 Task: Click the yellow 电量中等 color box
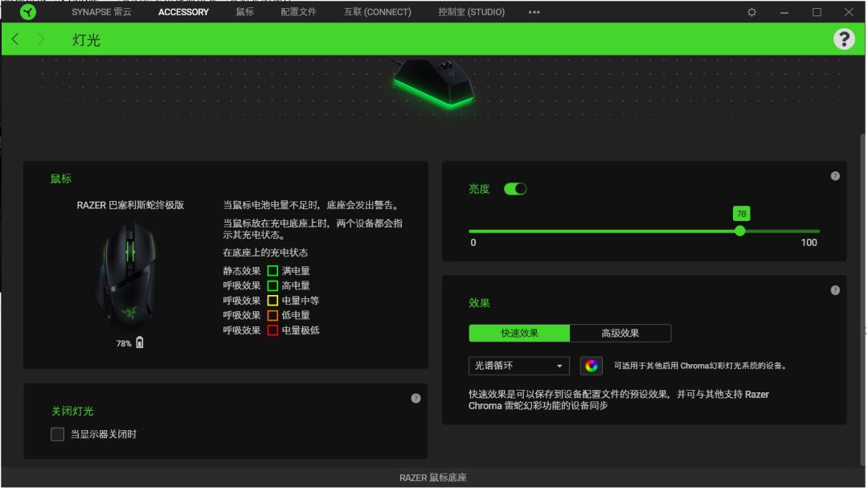point(272,301)
